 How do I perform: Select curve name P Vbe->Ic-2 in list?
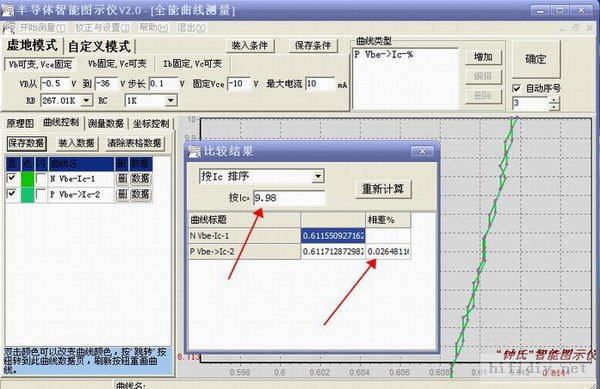(x=81, y=195)
